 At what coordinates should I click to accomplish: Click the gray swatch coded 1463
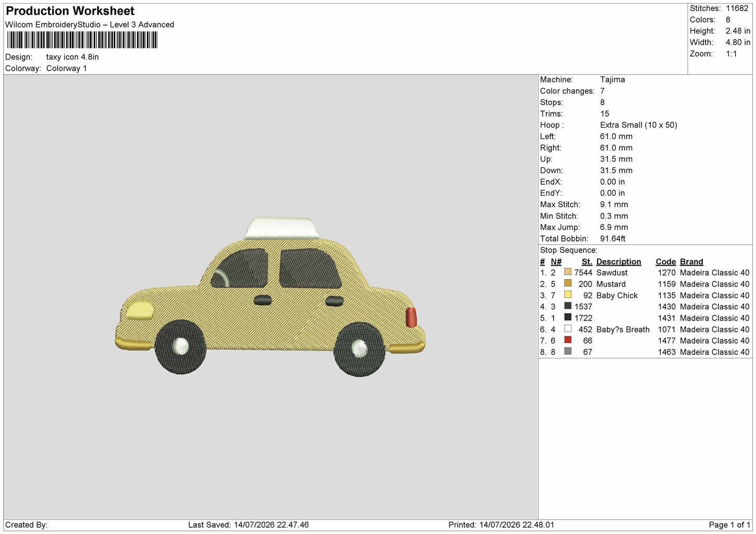coord(568,351)
